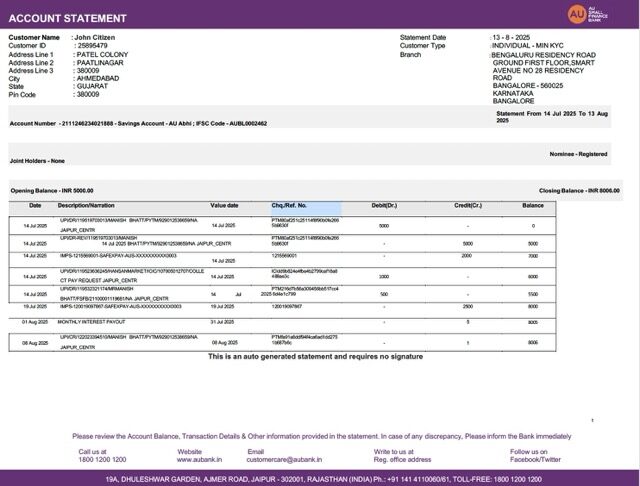Select the discrepancy review disclaimer line
640x486 pixels.
pos(322,436)
